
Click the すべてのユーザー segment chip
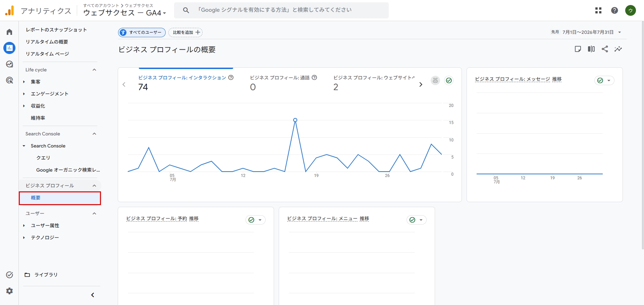[142, 32]
